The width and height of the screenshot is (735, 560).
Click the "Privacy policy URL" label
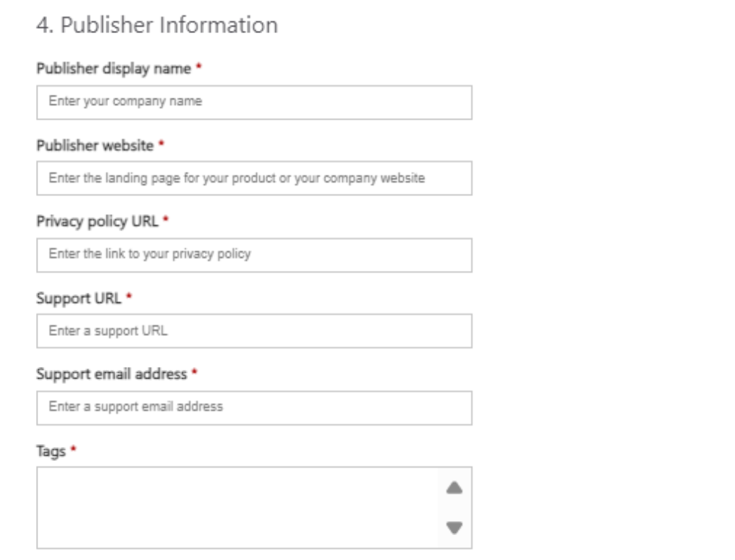pos(97,221)
